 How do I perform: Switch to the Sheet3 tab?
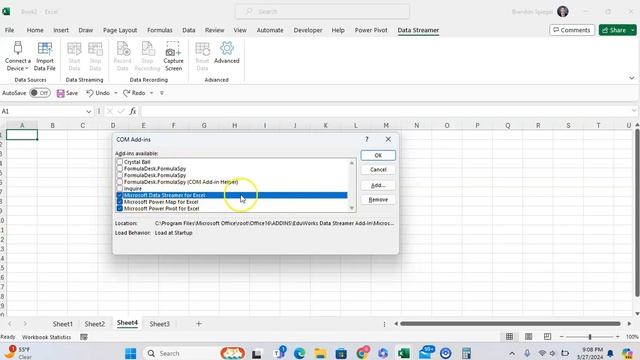(159, 324)
